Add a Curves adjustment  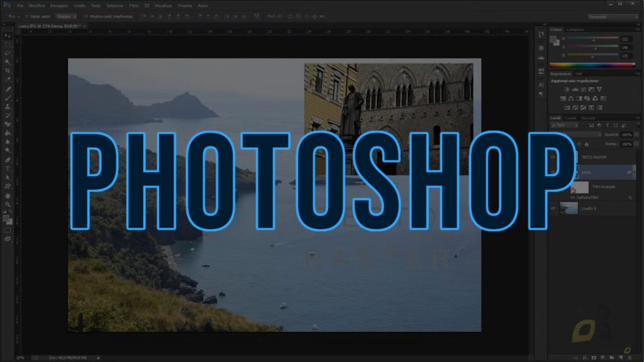pos(583,89)
